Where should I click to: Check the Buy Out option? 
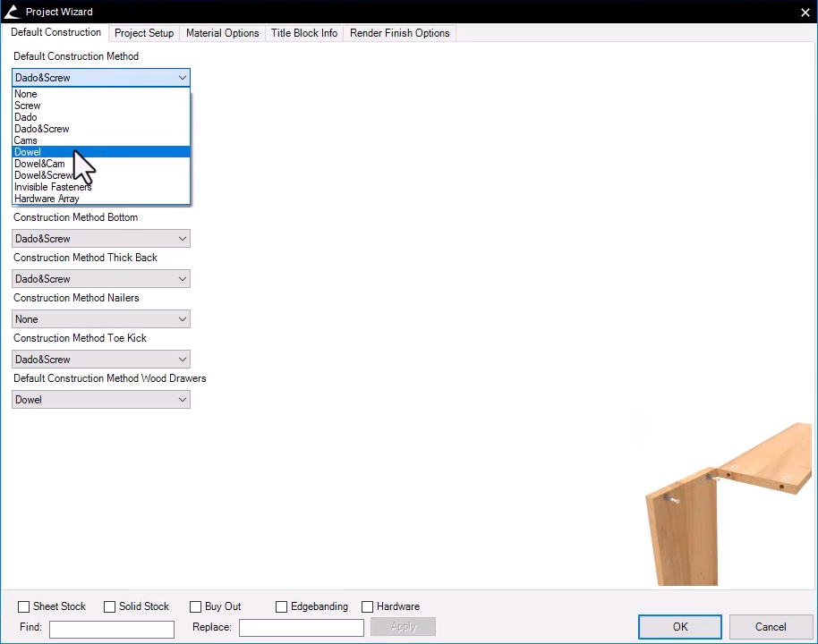[x=196, y=606]
